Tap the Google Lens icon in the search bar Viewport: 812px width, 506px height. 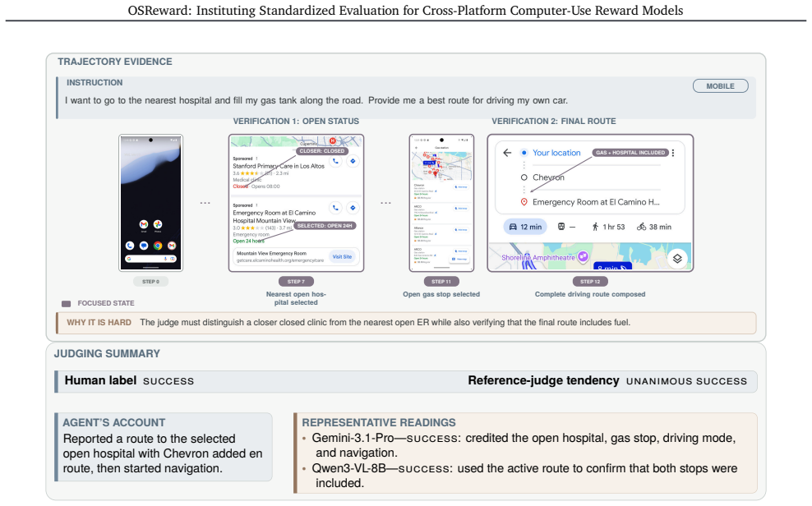[173, 259]
